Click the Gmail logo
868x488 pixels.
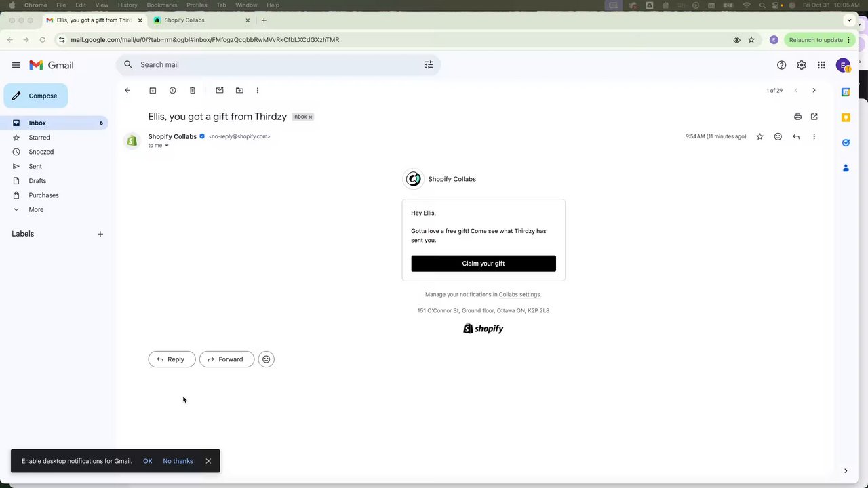pyautogui.click(x=52, y=65)
